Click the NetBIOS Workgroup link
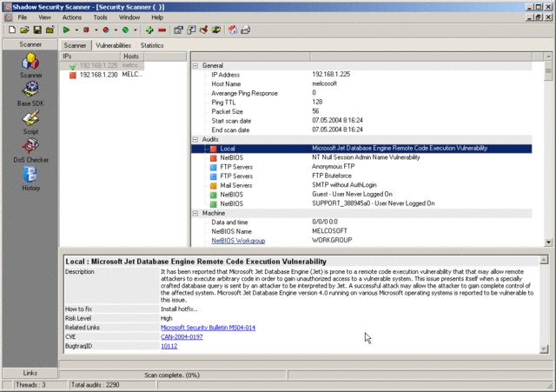 [238, 241]
